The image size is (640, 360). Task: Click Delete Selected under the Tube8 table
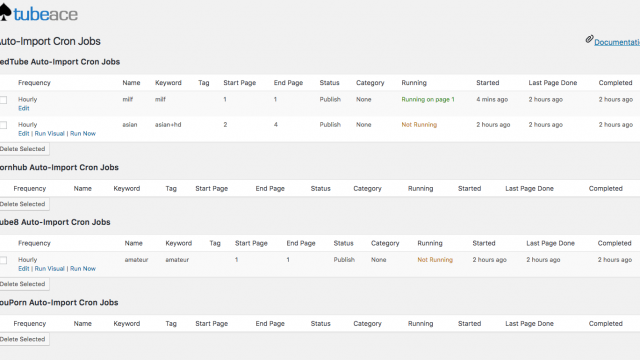24,284
